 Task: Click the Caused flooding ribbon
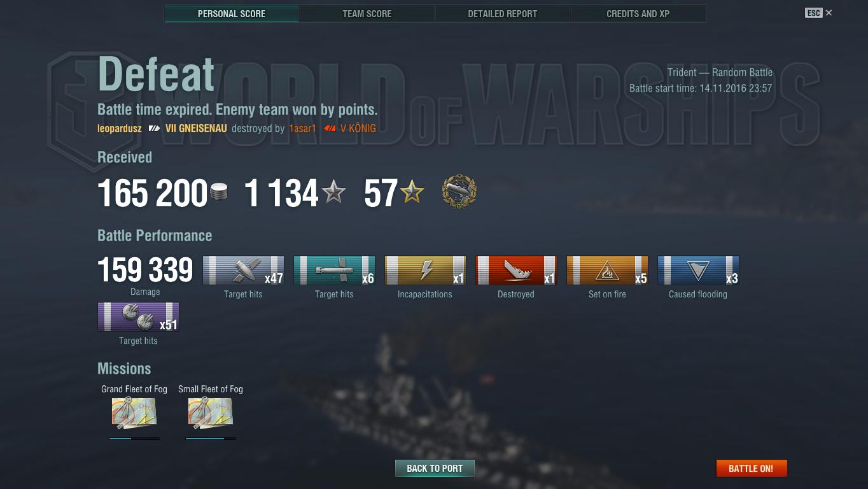click(698, 271)
